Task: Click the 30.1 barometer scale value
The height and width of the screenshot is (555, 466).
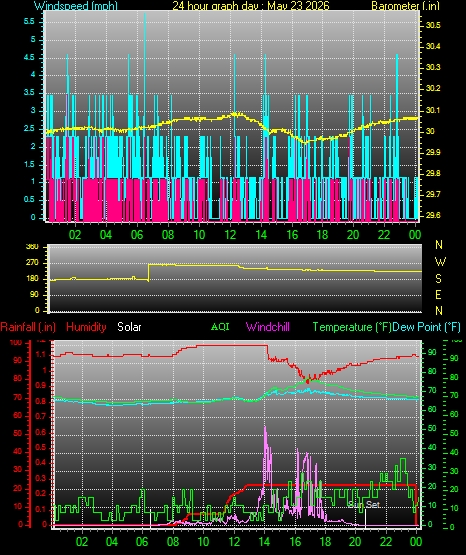Action: (433, 110)
